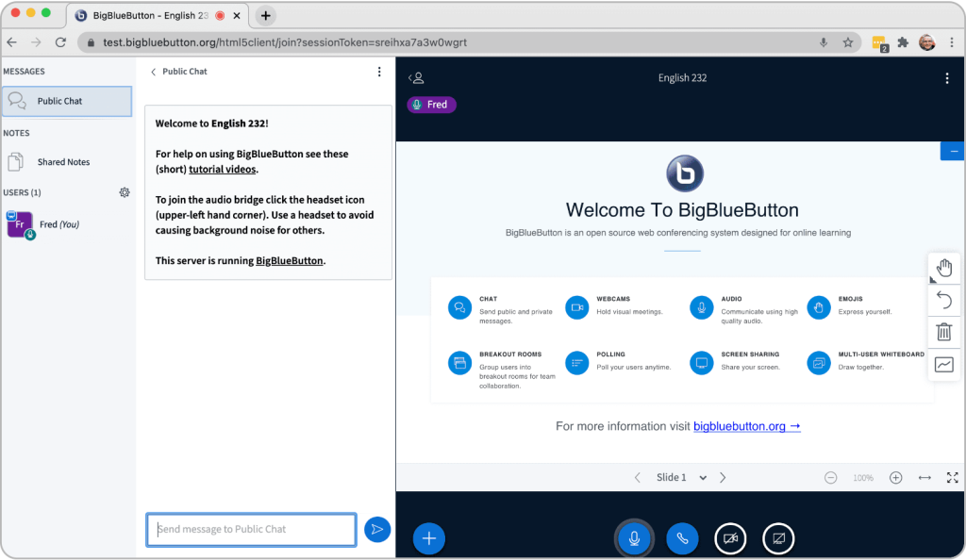Mute the microphone button
Screen dimensions: 966x560
(x=634, y=538)
